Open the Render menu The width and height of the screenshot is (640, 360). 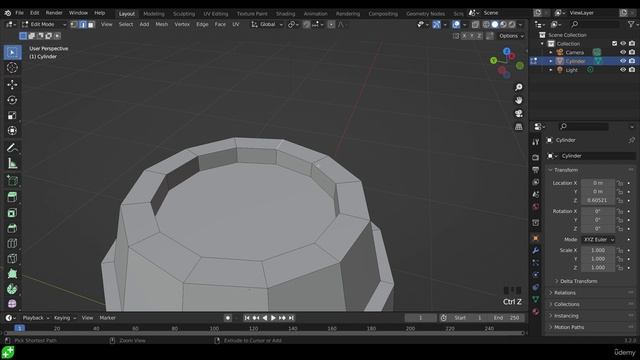click(x=54, y=13)
